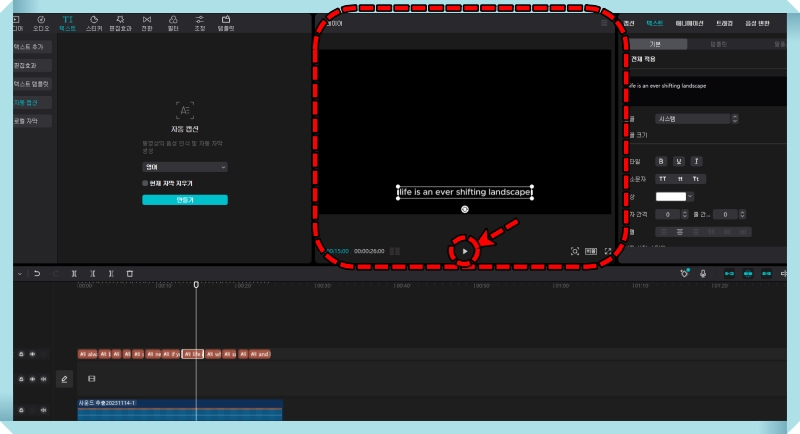The width and height of the screenshot is (800, 434).
Task: Select 로컬 자막 in the left sidebar
Action: coord(32,121)
